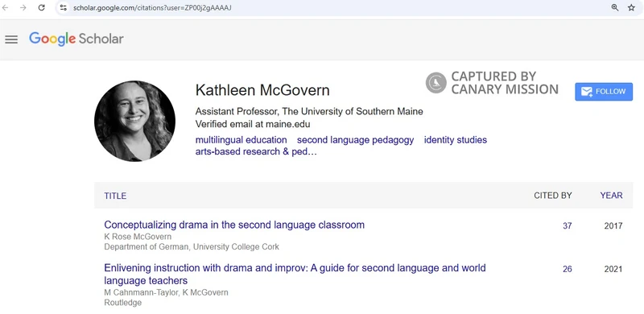Click Verified email at maine.edu text
Screen dimensions: 644x314
(x=253, y=124)
